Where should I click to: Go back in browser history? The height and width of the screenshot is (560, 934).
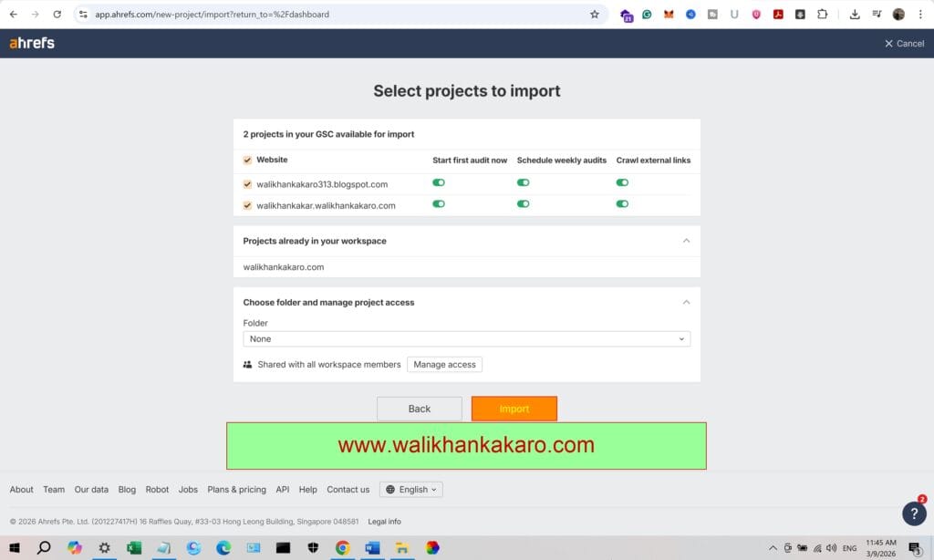click(14, 15)
